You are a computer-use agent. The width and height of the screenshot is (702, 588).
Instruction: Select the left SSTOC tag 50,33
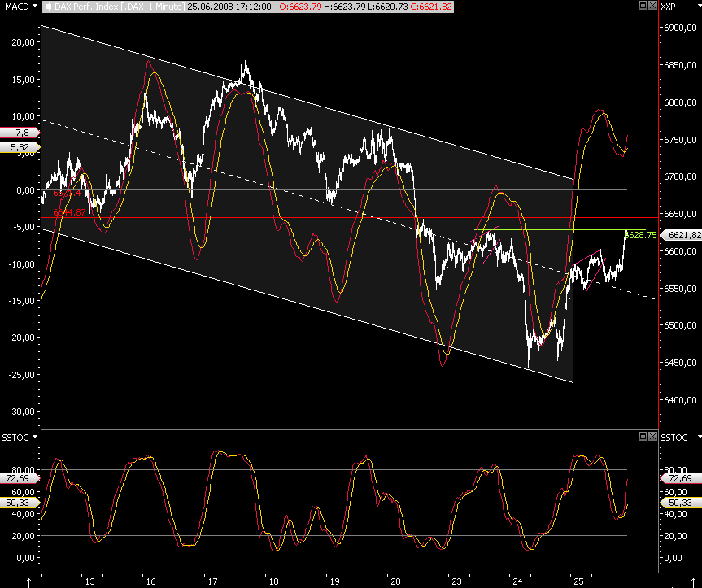pyautogui.click(x=20, y=503)
